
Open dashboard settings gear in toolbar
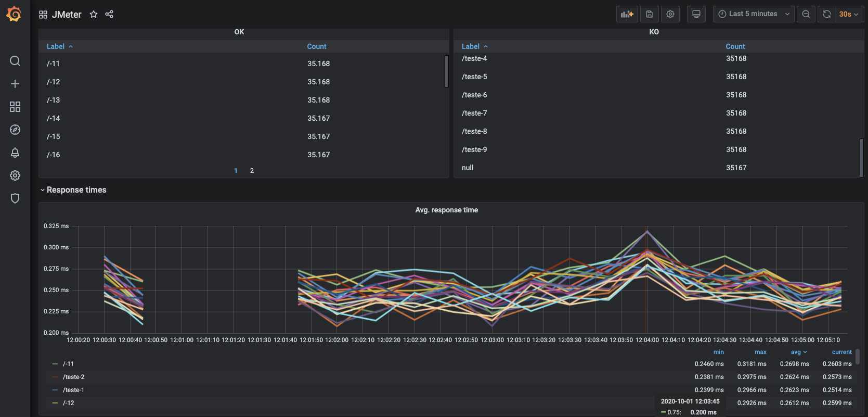670,14
